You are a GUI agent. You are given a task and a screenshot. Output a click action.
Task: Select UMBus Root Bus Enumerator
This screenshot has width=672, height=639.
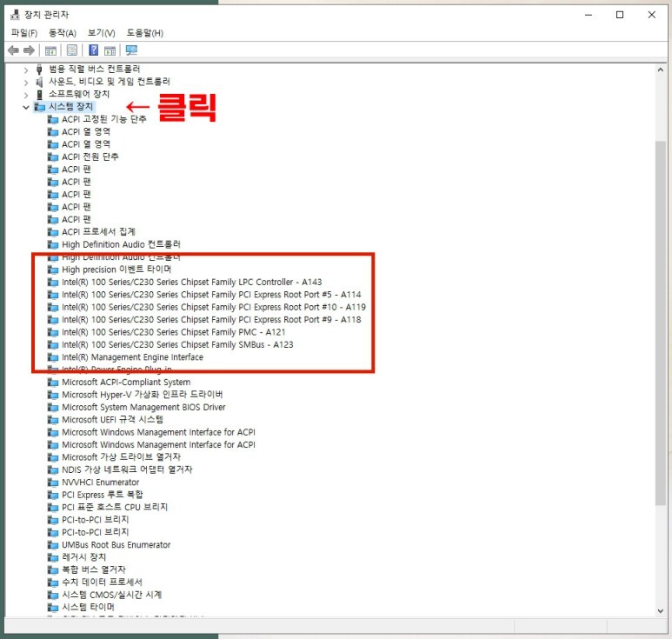click(x=116, y=545)
